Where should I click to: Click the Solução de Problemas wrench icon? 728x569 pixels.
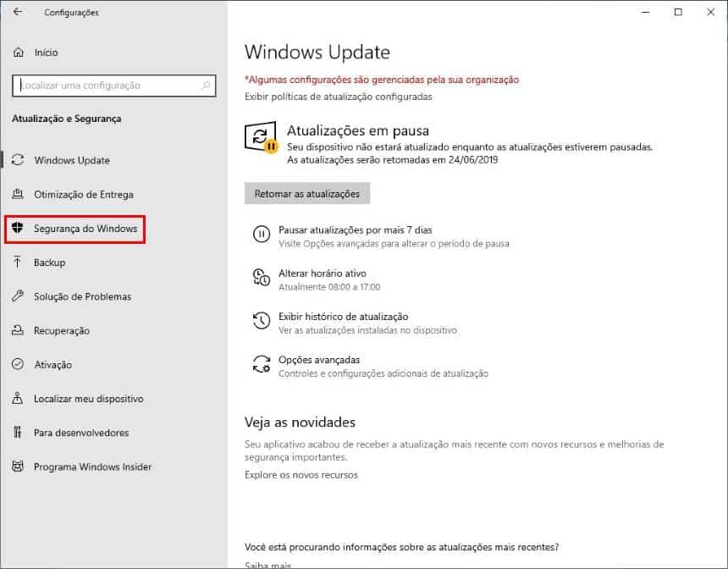(18, 296)
